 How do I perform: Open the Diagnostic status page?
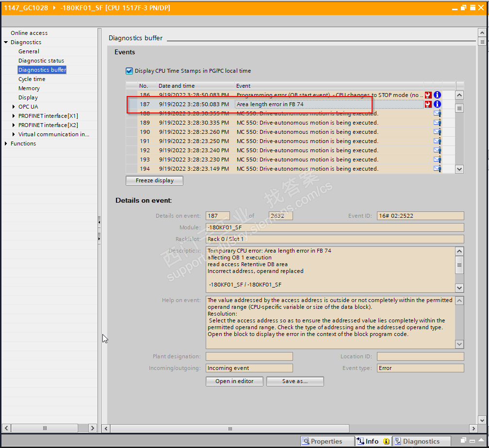tap(41, 61)
